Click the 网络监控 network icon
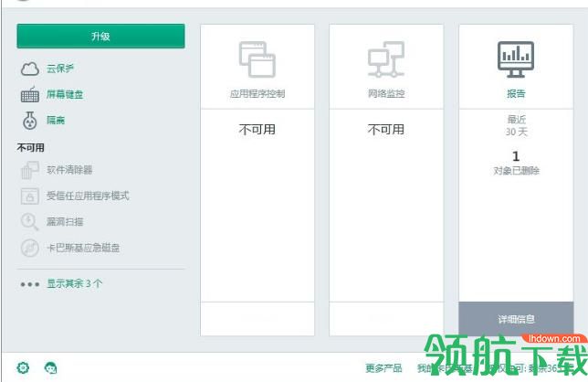588x382 pixels. [386, 59]
